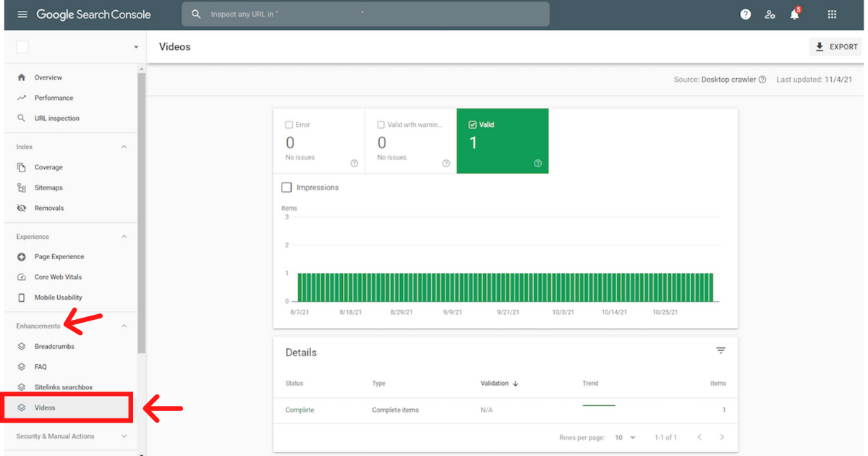868x456 pixels.
Task: Focus the Inspect any URL search field
Action: (365, 14)
